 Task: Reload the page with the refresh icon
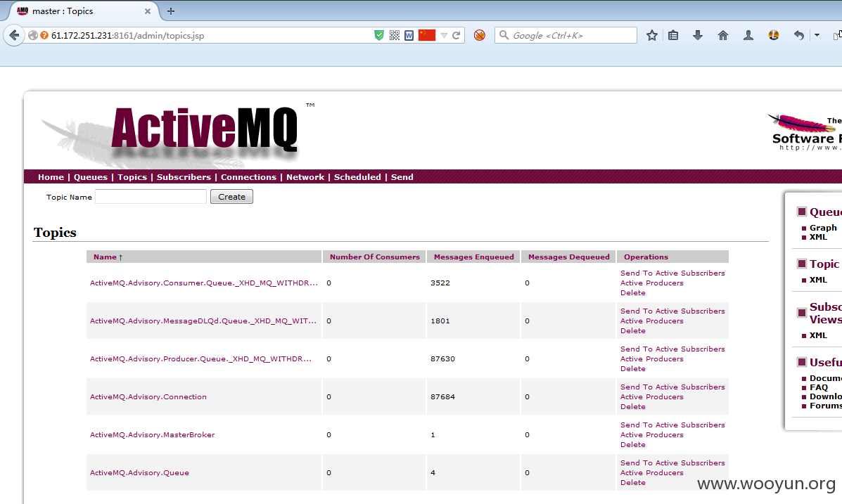(457, 35)
